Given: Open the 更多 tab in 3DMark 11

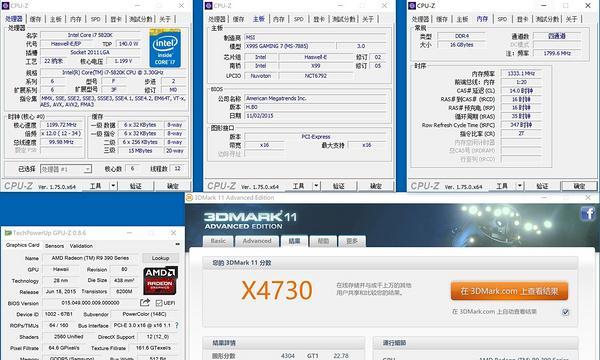Looking at the screenshot, I should (x=352, y=241).
